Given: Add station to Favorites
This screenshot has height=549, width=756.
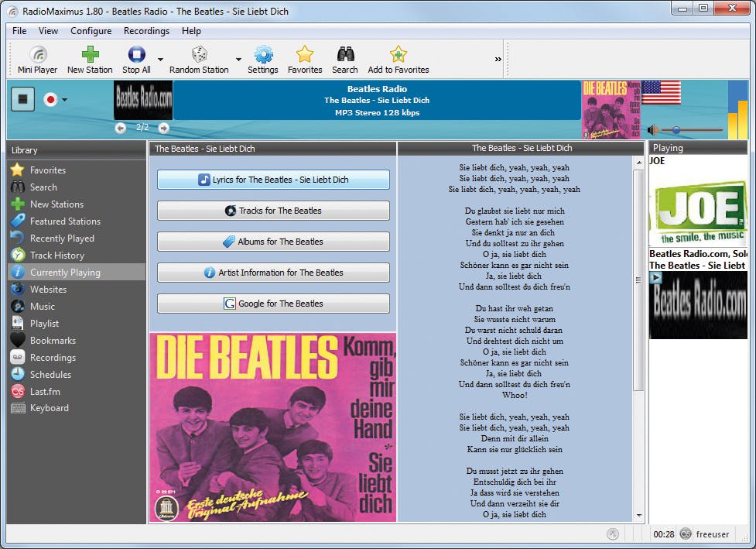Looking at the screenshot, I should pyautogui.click(x=399, y=60).
